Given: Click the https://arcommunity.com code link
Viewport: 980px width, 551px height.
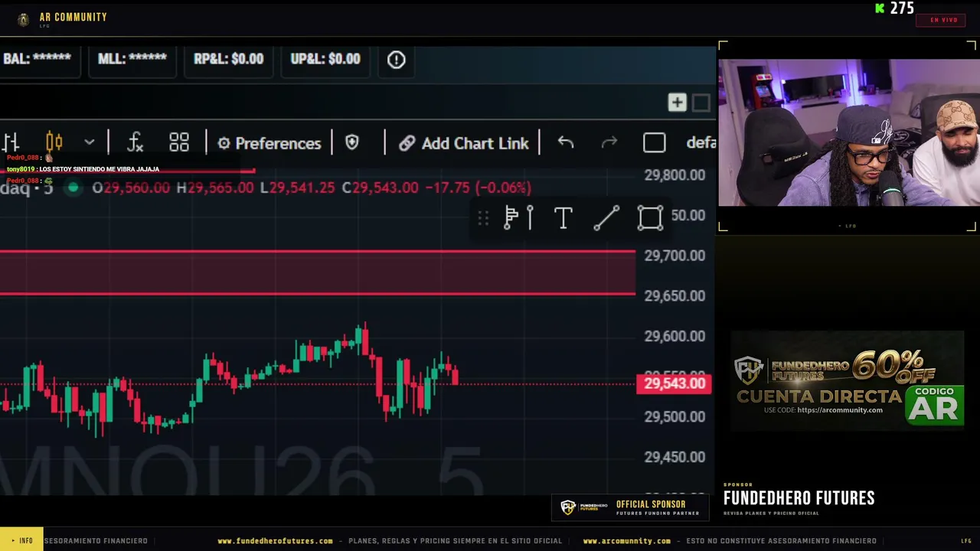Looking at the screenshot, I should click(x=840, y=410).
